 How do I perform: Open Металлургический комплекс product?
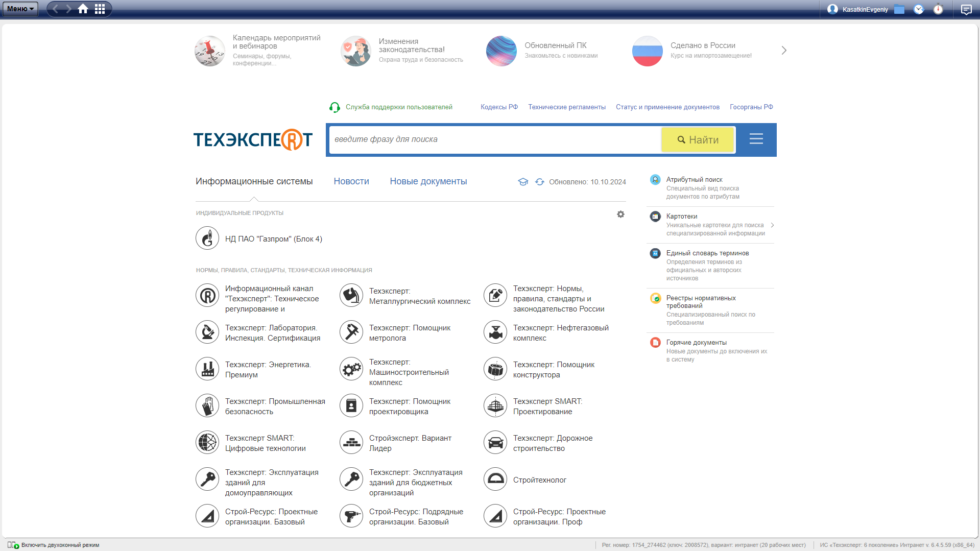[x=405, y=296]
